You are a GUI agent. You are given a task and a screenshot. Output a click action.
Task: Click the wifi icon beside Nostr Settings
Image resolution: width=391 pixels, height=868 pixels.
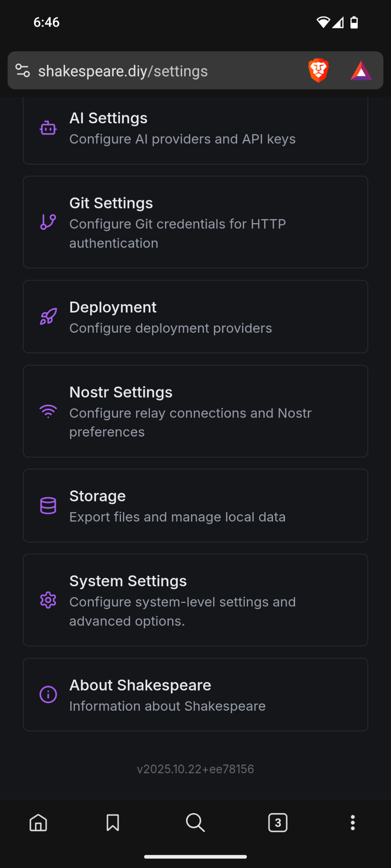click(x=48, y=411)
